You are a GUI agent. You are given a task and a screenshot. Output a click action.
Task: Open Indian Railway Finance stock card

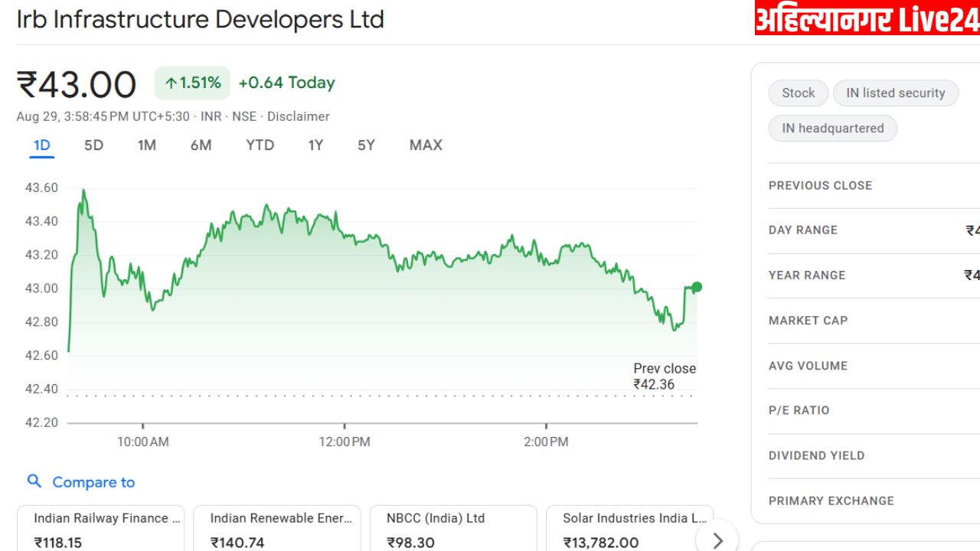pos(100,528)
